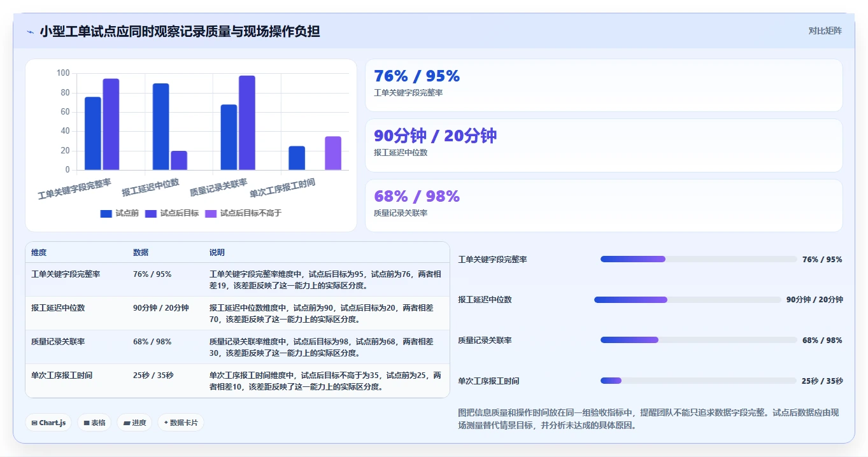Click the Chart.js tag
868x457 pixels.
tap(48, 423)
